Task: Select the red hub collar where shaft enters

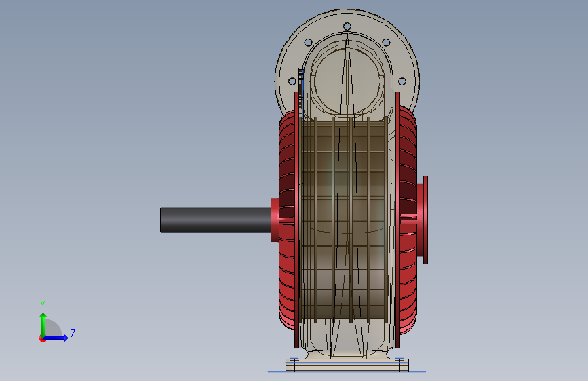Action: tap(275, 220)
